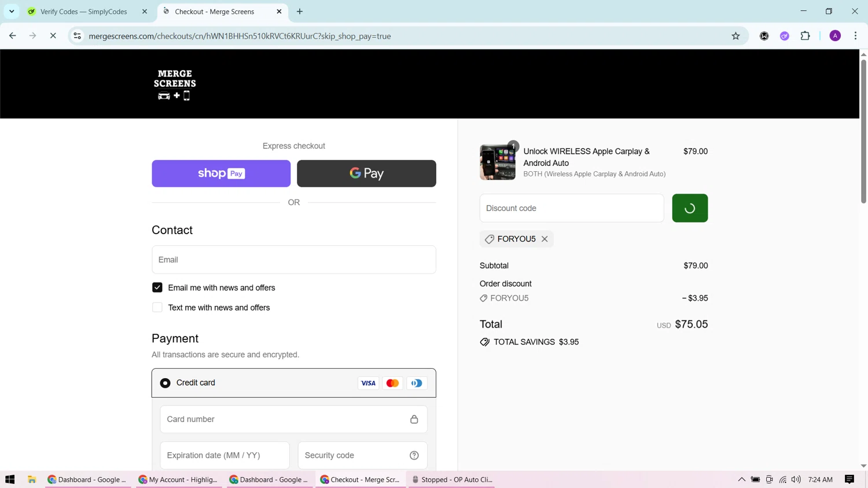The image size is (868, 488).
Task: Click the Merge Screens logo
Action: (175, 84)
